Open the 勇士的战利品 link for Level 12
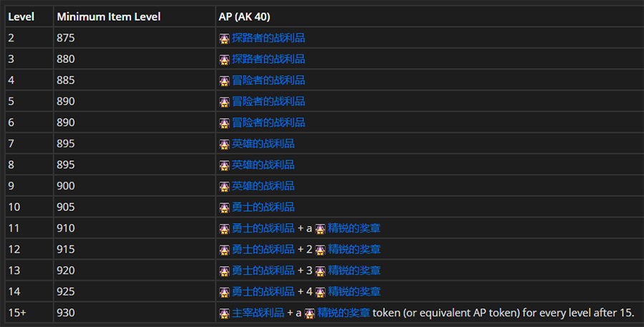The image size is (644, 327). click(x=263, y=249)
